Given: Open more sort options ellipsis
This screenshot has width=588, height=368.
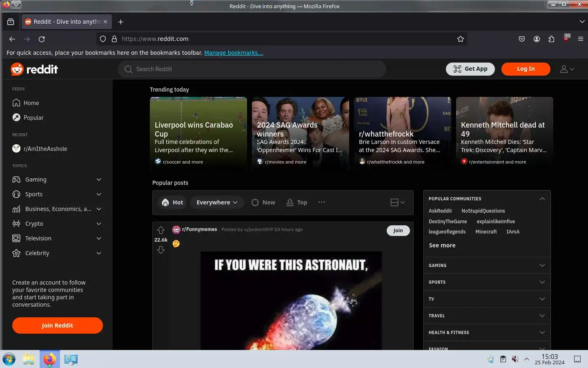Looking at the screenshot, I should [322, 202].
